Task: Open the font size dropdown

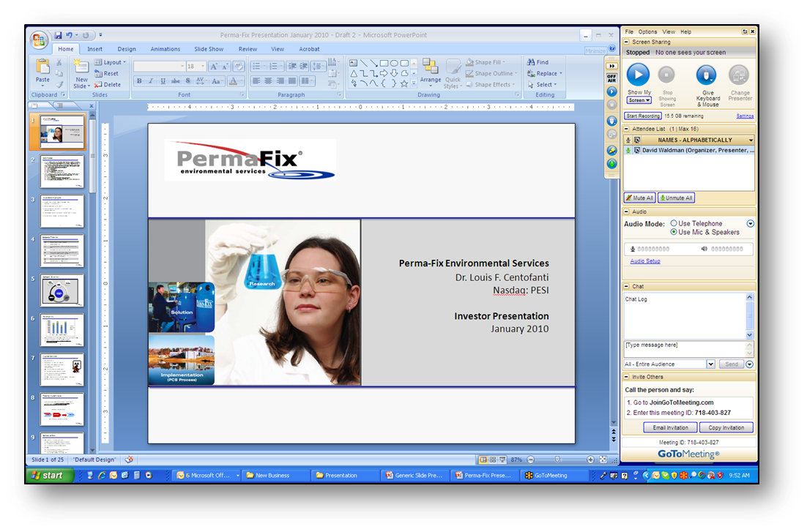Action: click(x=203, y=67)
